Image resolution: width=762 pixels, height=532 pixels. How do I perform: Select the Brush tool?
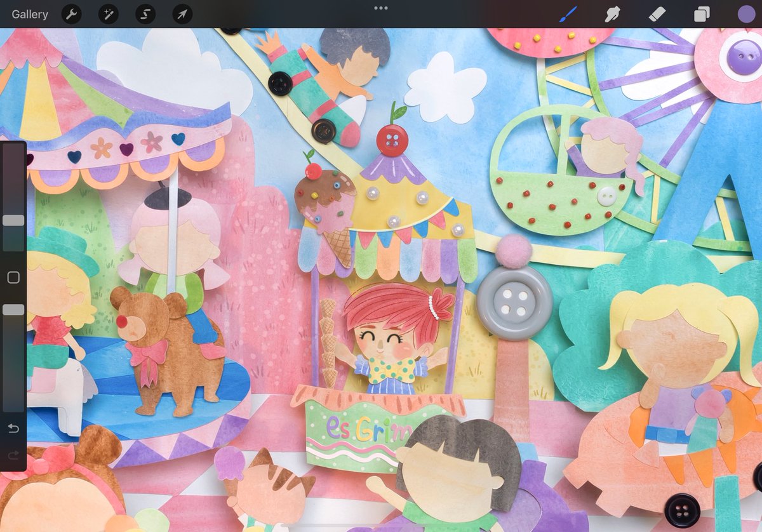click(568, 14)
